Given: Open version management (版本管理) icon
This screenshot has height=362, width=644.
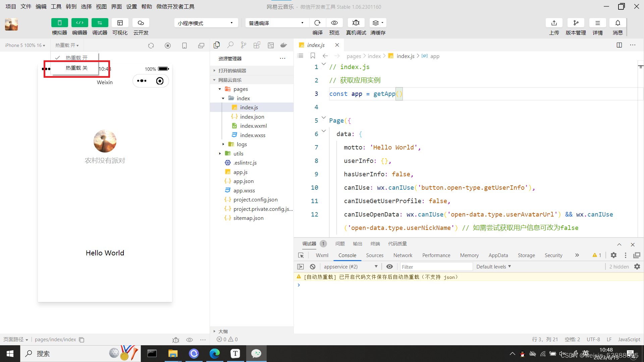Looking at the screenshot, I should coord(576,23).
